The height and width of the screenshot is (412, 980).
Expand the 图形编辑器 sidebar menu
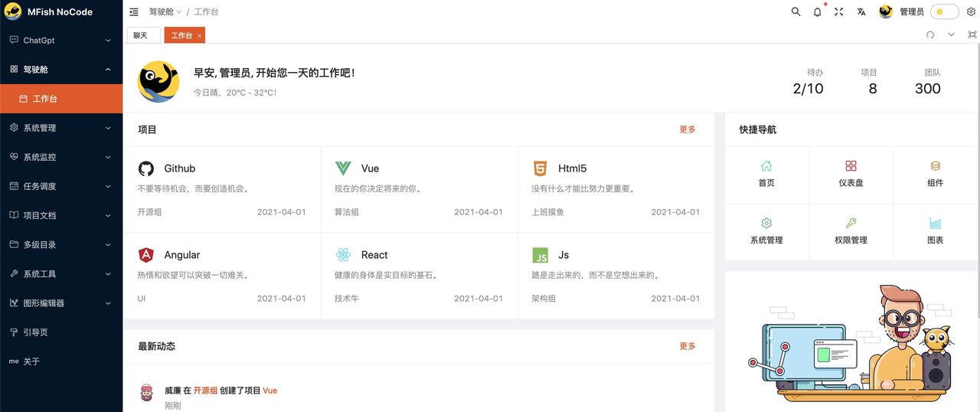coord(61,302)
